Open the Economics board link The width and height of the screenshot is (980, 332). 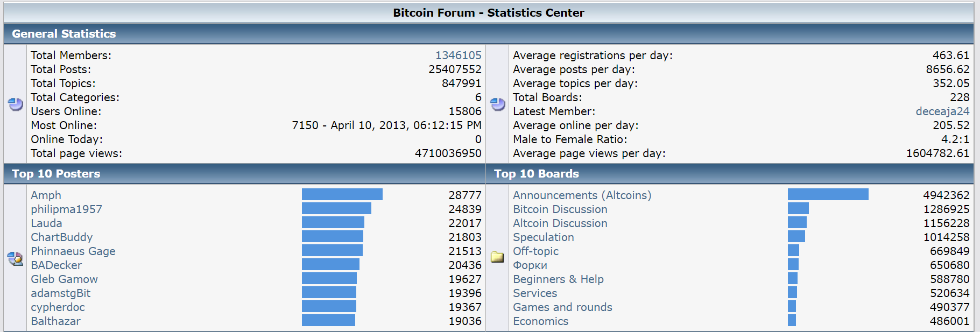[540, 321]
